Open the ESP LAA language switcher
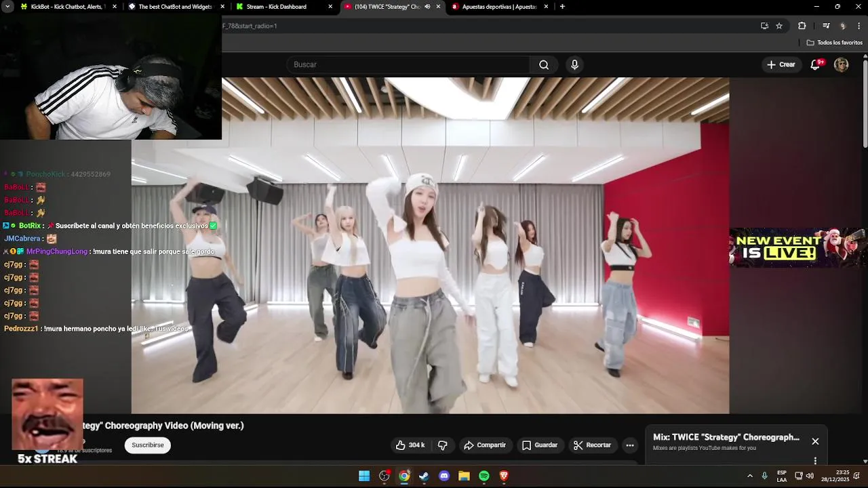Image resolution: width=868 pixels, height=488 pixels. pyautogui.click(x=782, y=476)
